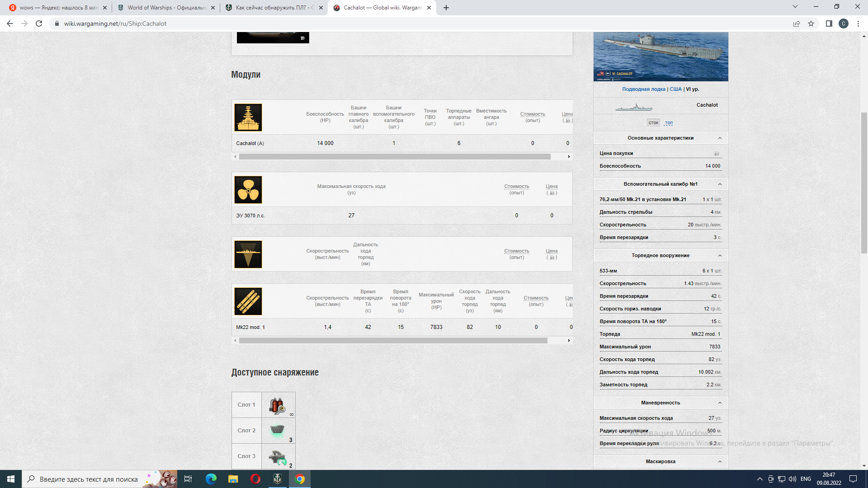Open Opera browser from the taskbar
This screenshot has width=868, height=488.
pyautogui.click(x=255, y=479)
